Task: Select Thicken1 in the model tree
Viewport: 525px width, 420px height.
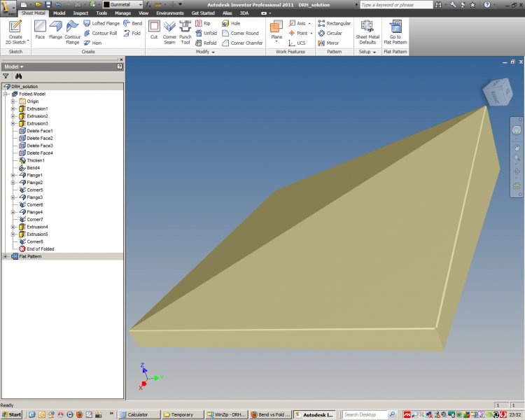Action: pyautogui.click(x=36, y=160)
